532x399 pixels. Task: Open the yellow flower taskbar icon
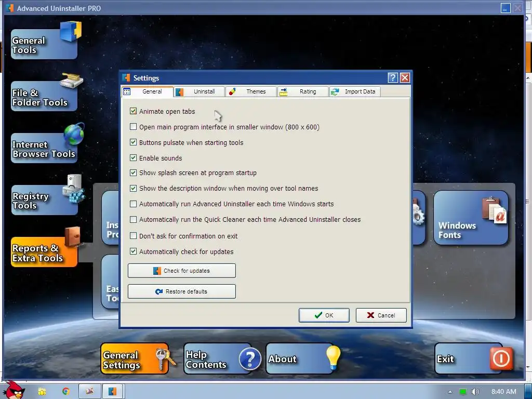point(42,391)
